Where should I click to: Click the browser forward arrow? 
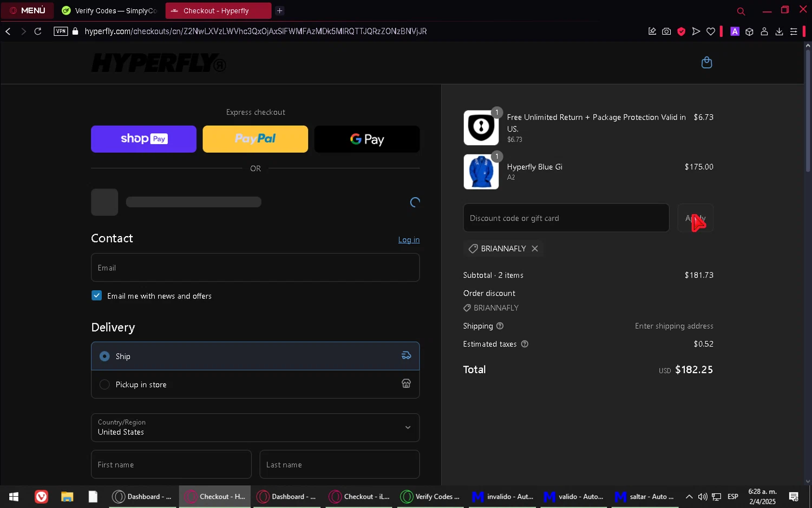click(23, 31)
